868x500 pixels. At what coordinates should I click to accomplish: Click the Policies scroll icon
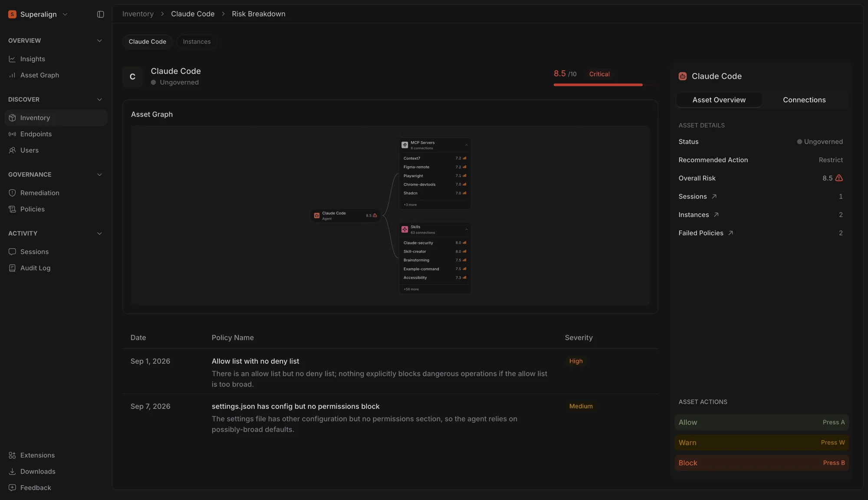click(12, 209)
